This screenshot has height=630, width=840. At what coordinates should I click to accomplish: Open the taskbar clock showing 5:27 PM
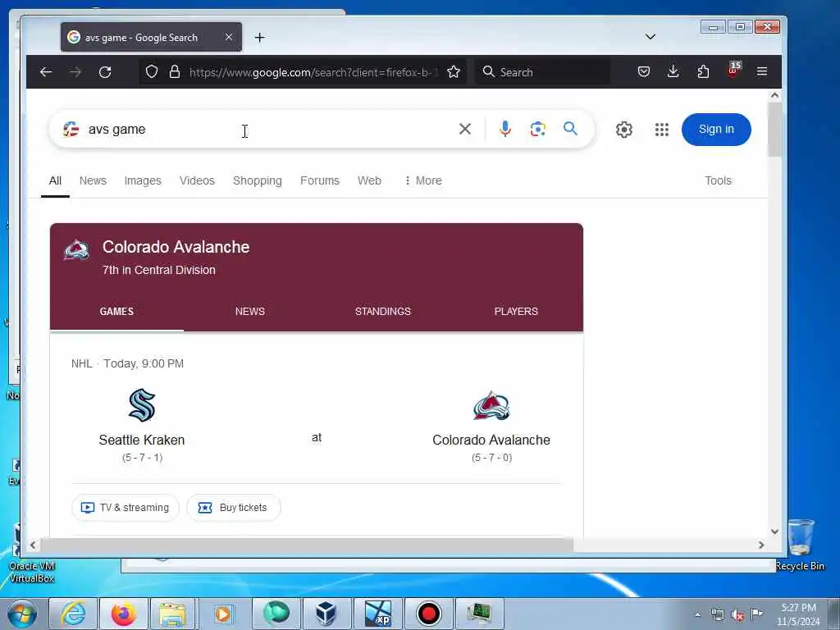click(x=798, y=614)
